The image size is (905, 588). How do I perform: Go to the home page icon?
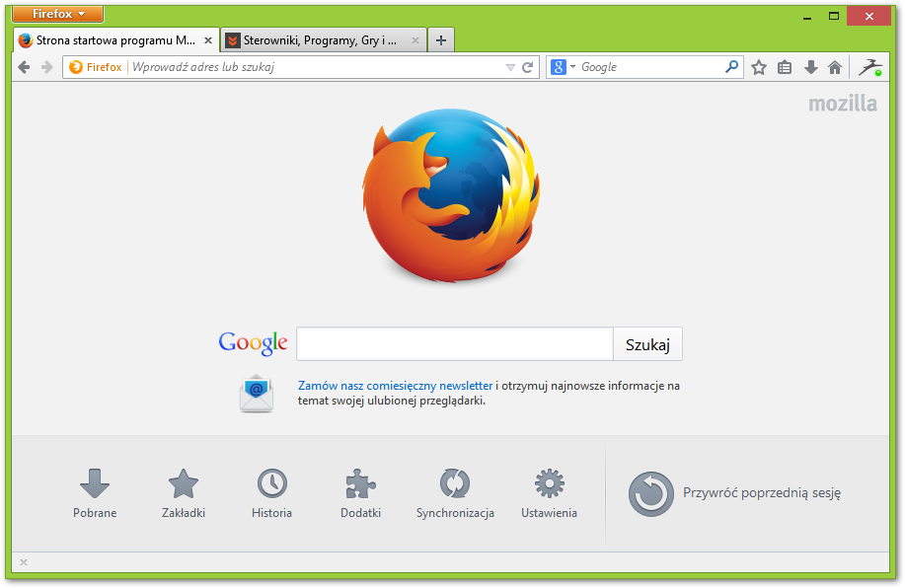coord(835,67)
